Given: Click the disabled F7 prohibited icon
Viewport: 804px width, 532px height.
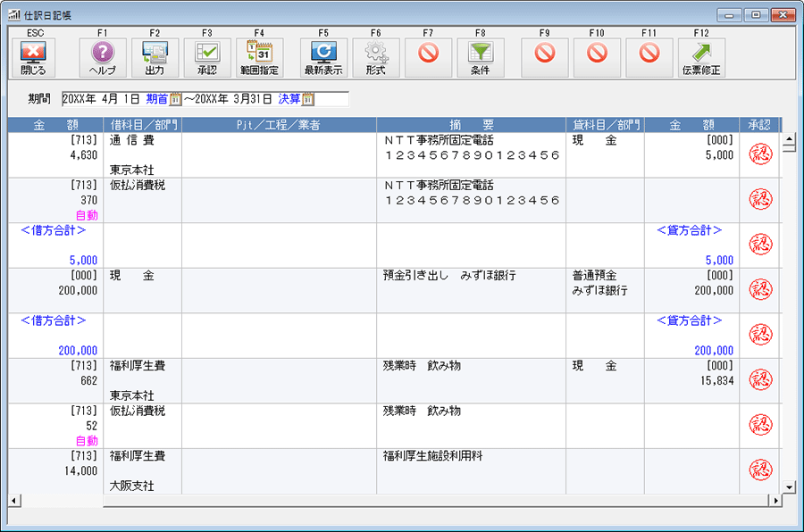Looking at the screenshot, I should click(x=428, y=57).
